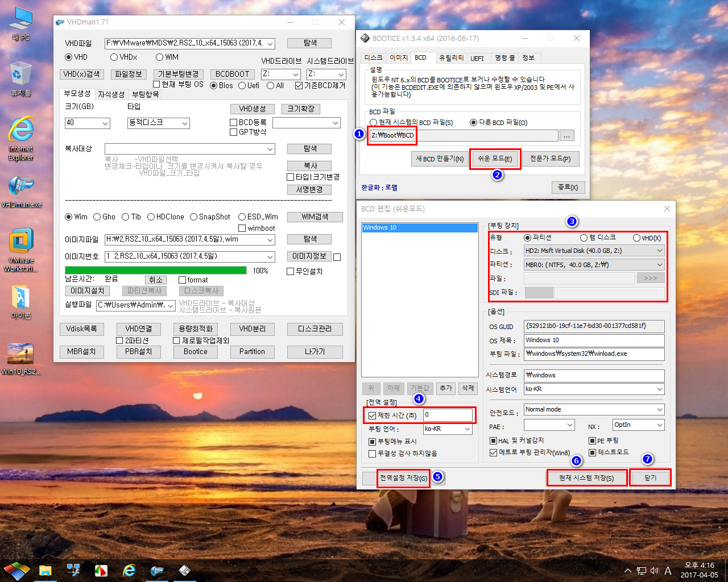Switch to BOOTICE in the taskbar

click(x=185, y=570)
